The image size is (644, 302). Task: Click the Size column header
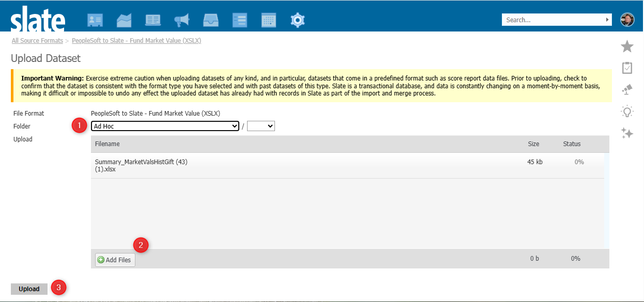tap(533, 144)
